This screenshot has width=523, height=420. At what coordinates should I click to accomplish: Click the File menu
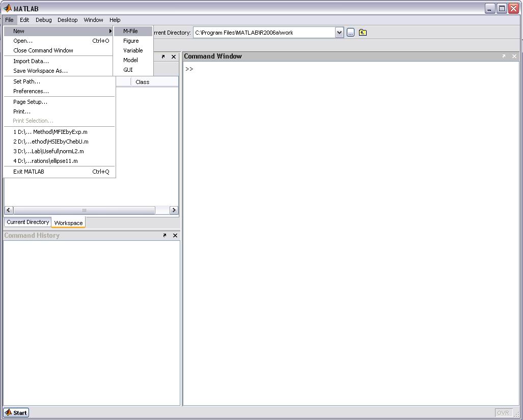[9, 20]
